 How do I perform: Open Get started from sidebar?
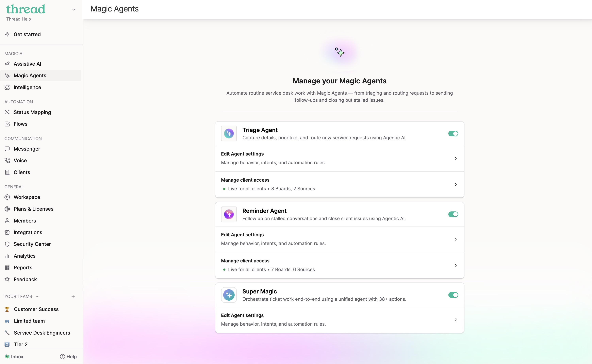tap(41, 34)
